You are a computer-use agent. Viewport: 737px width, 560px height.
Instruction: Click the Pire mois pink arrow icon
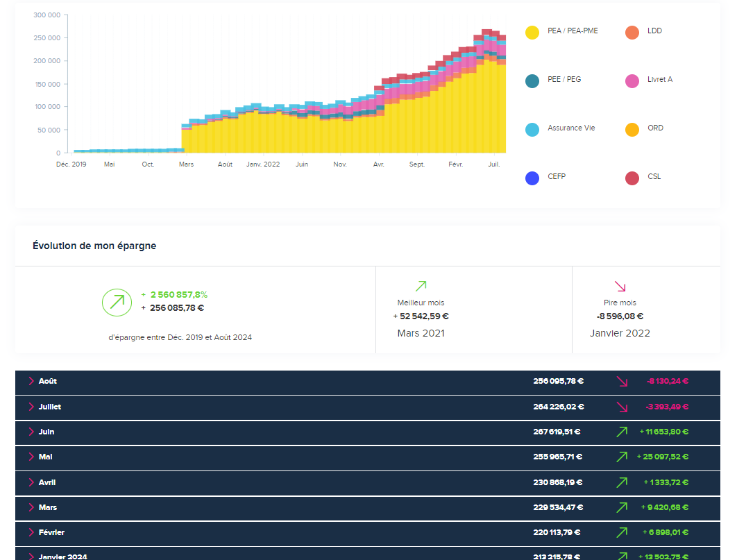(x=620, y=286)
